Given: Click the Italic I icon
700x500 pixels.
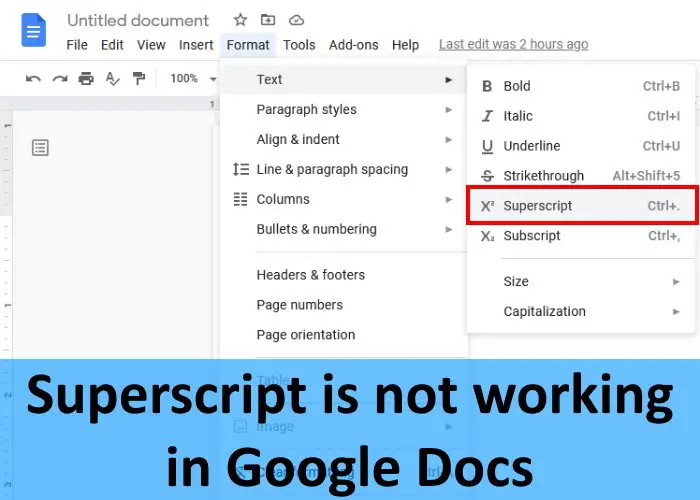Looking at the screenshot, I should (487, 116).
